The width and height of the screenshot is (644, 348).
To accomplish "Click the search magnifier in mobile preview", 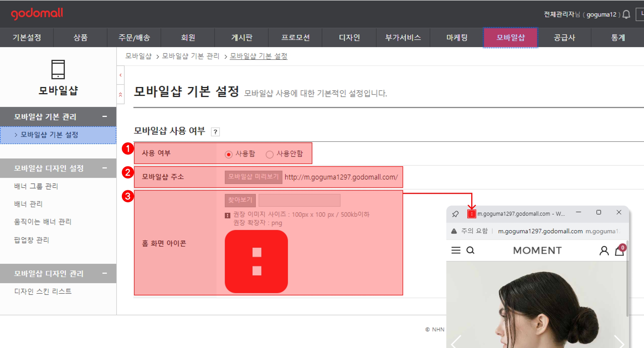I will click(x=470, y=250).
